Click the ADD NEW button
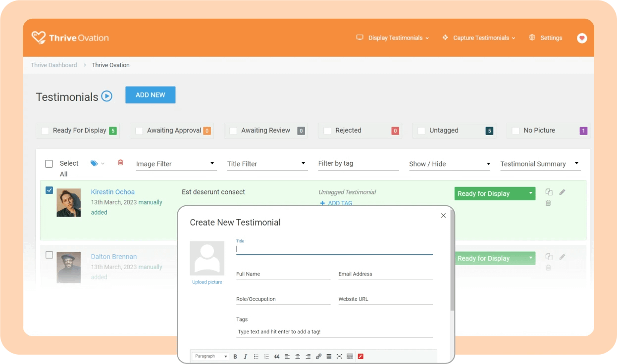The image size is (617, 364). 150,94
